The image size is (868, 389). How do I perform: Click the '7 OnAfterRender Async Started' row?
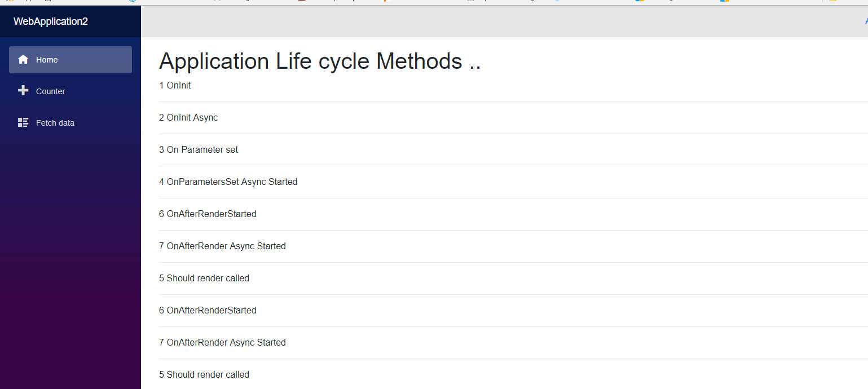click(x=222, y=246)
